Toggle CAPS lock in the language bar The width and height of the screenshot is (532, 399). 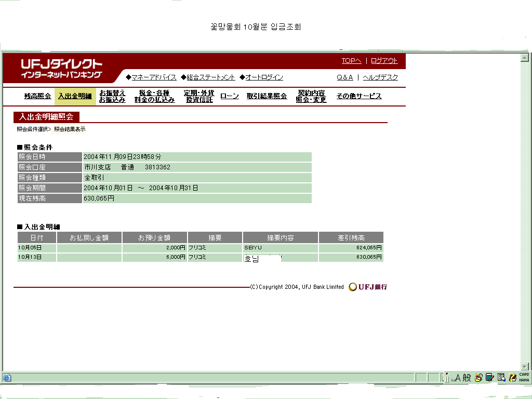pyautogui.click(x=524, y=375)
